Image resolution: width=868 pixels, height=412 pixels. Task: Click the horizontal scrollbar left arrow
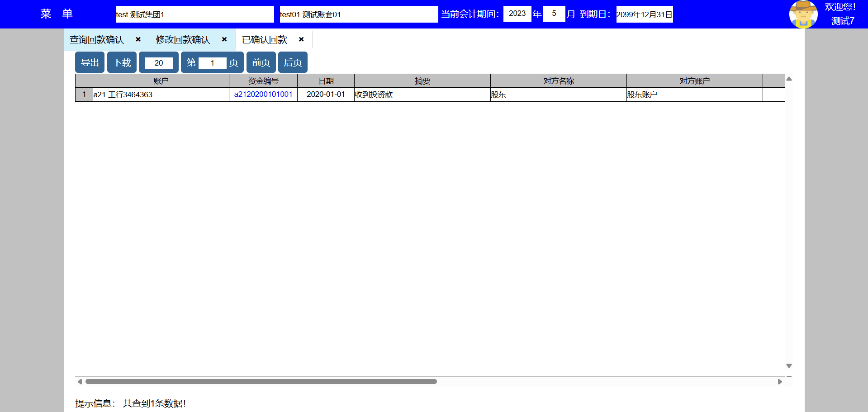click(80, 382)
